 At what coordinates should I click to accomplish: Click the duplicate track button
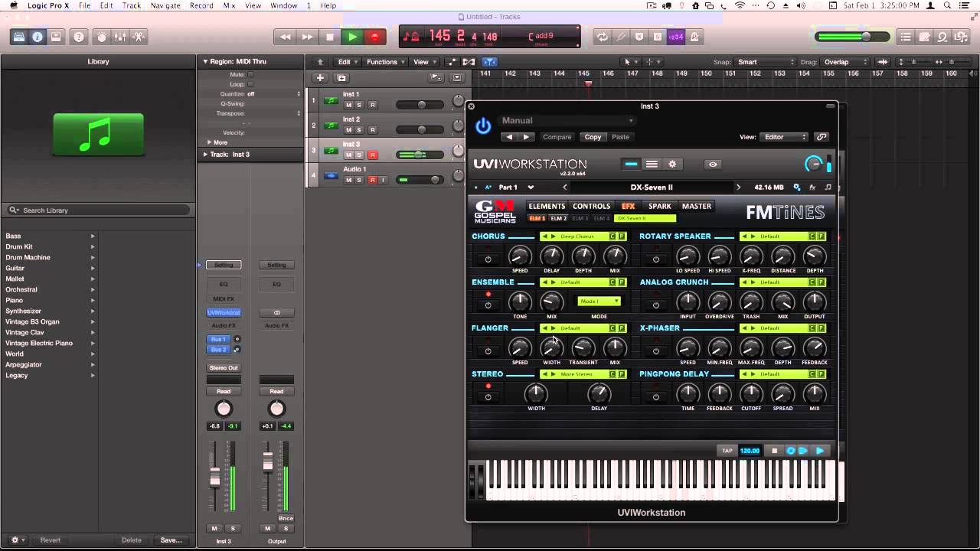341,77
